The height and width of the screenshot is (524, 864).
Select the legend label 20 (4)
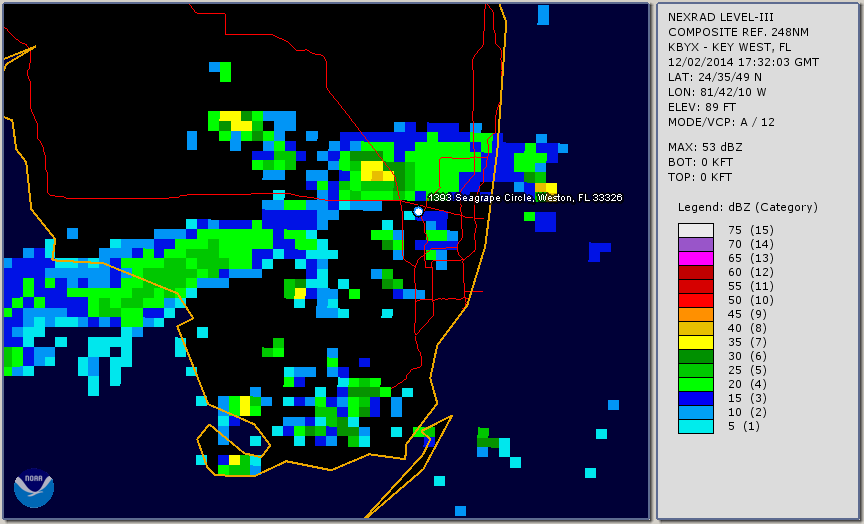747,384
